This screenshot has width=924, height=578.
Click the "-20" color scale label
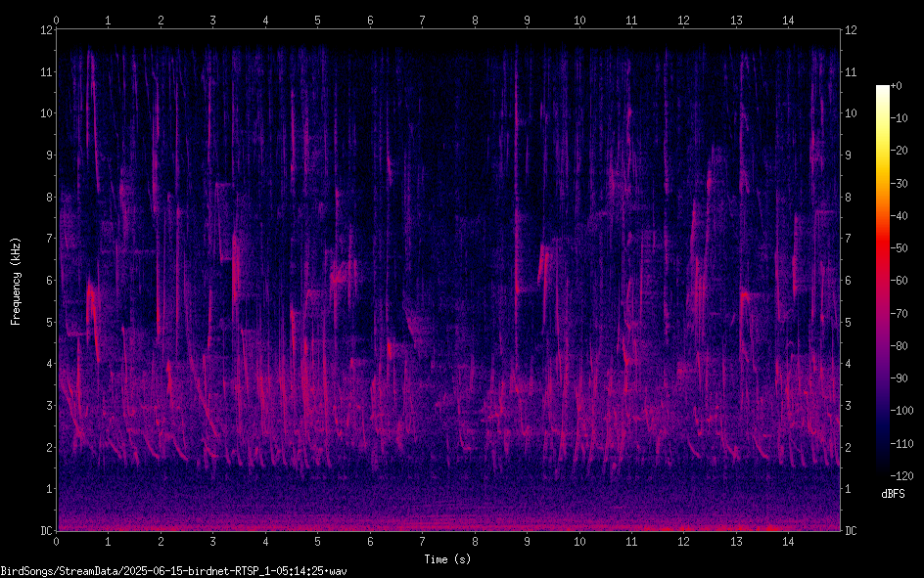pyautogui.click(x=899, y=151)
